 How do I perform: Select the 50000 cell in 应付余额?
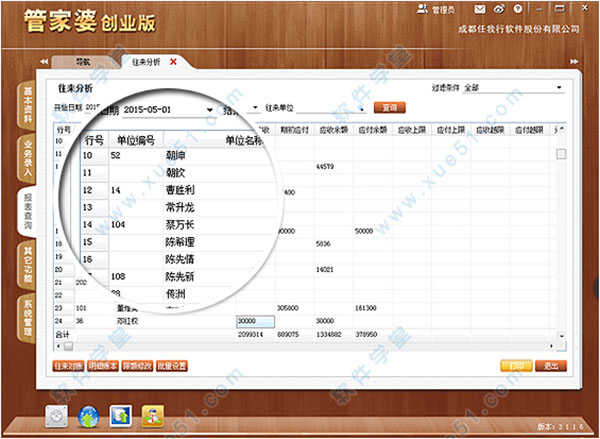372,231
